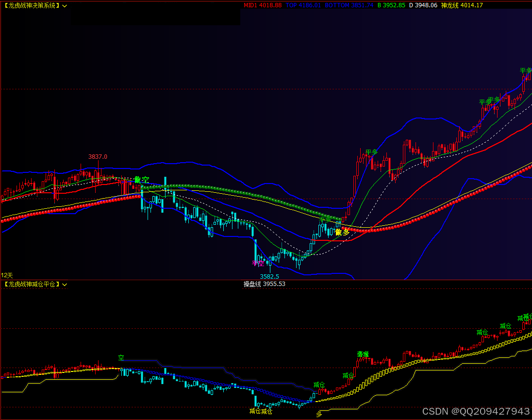Select the 【龙虎战神决策系统】 indicator title

pos(32,6)
